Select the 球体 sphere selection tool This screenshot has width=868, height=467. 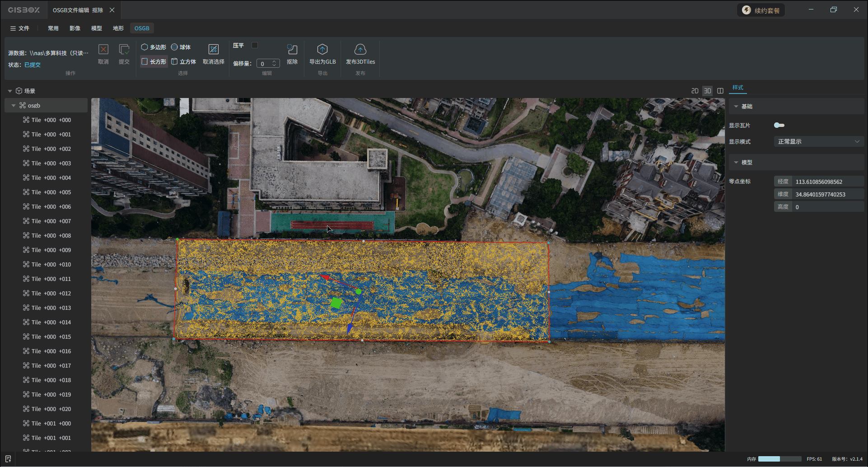click(181, 47)
